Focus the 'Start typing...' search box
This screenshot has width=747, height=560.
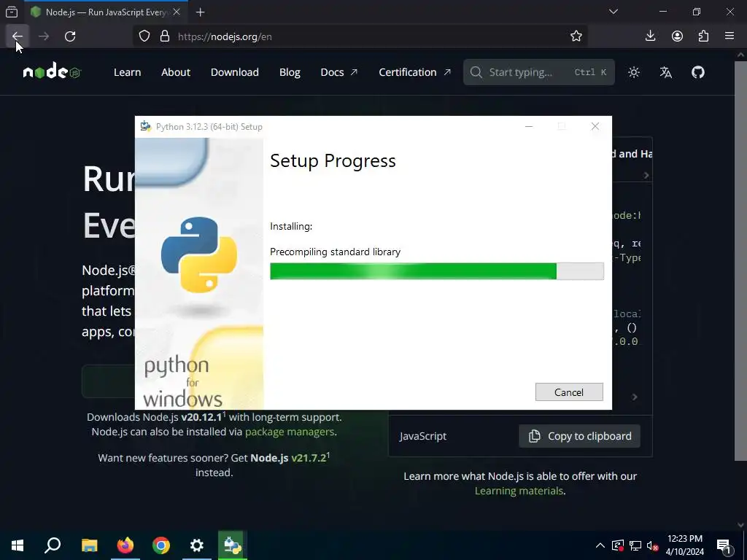coord(539,72)
